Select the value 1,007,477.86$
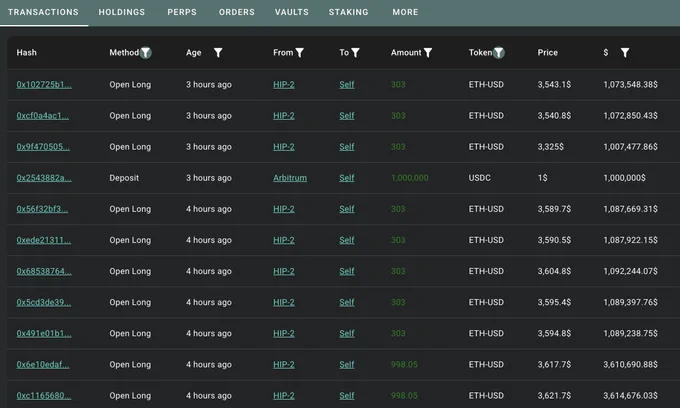 point(631,147)
